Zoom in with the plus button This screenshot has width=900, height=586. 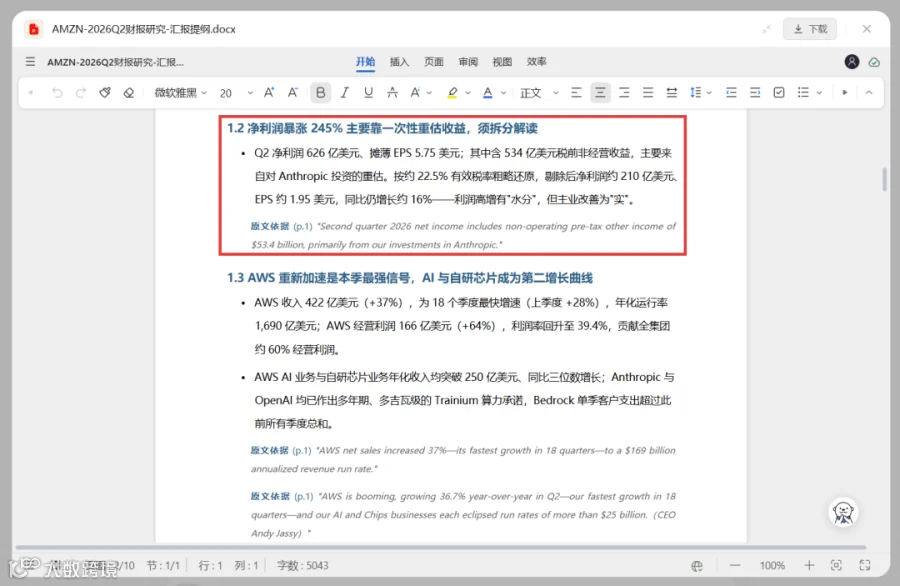809,565
